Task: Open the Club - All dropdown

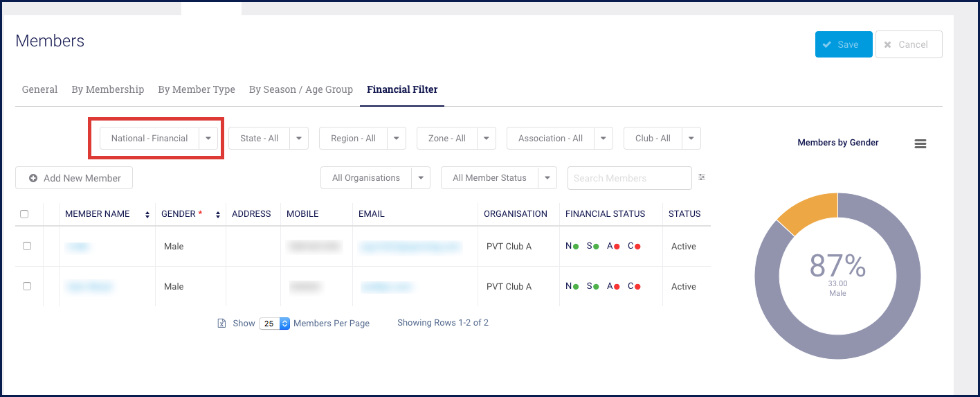Action: click(x=662, y=139)
